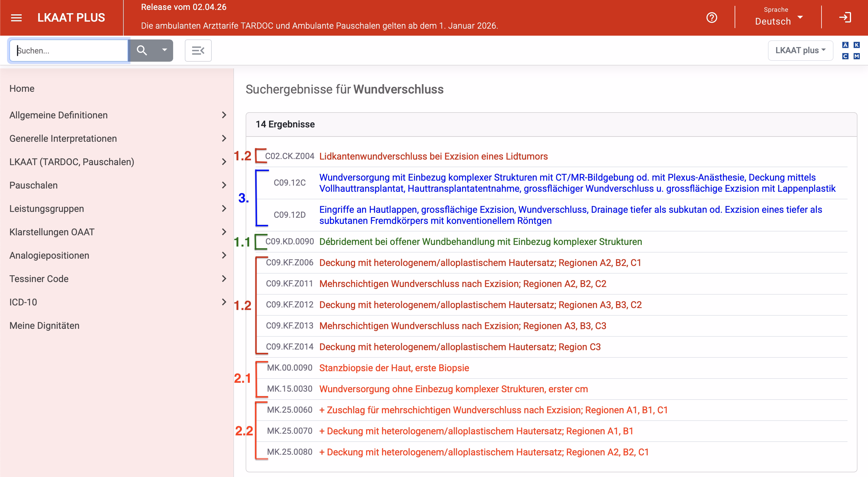
Task: Click the login arrow icon
Action: pyautogui.click(x=845, y=18)
